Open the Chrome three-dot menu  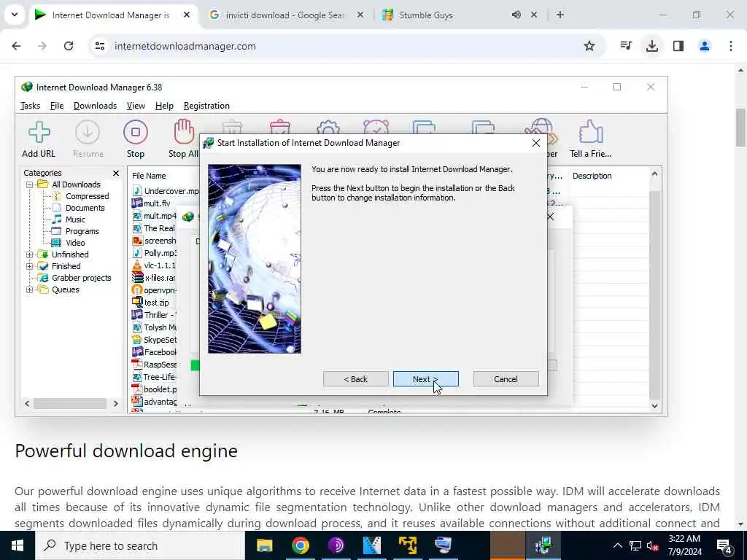point(731,46)
